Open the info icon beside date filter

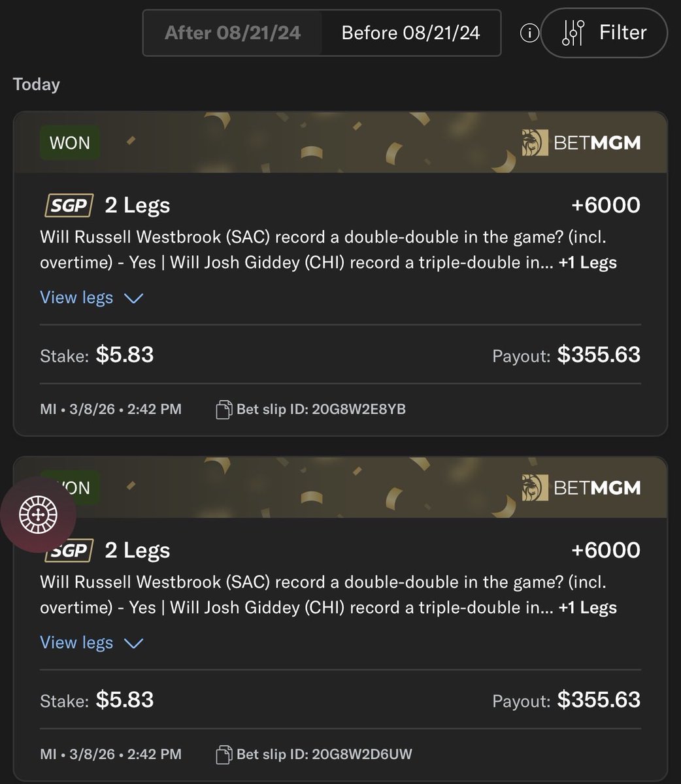point(529,33)
